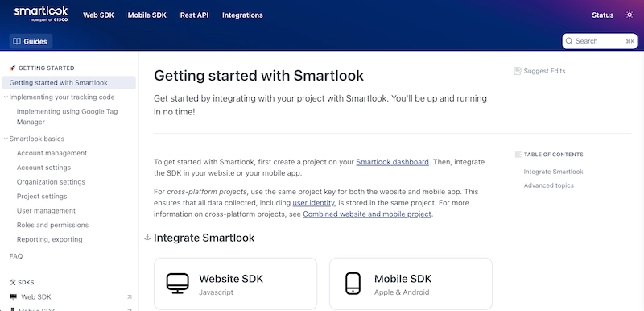The image size is (644, 311).
Task: Jump to Integrate Smartlook in contents
Action: click(553, 172)
